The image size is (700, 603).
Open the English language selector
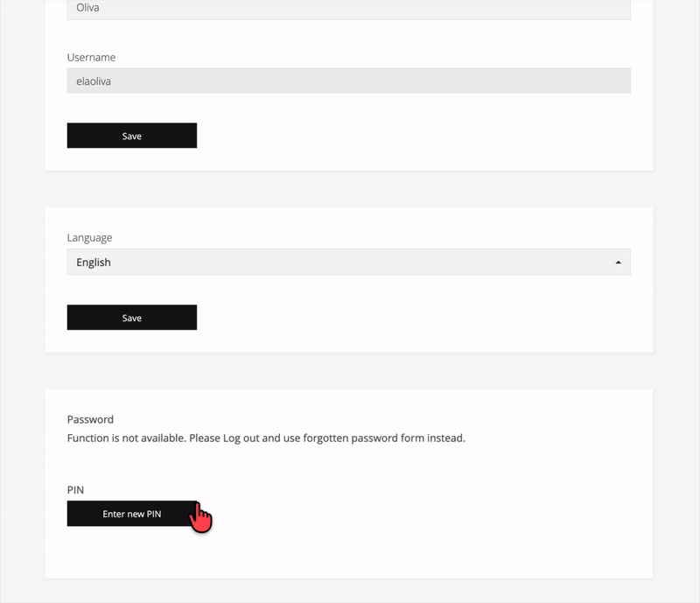point(348,263)
